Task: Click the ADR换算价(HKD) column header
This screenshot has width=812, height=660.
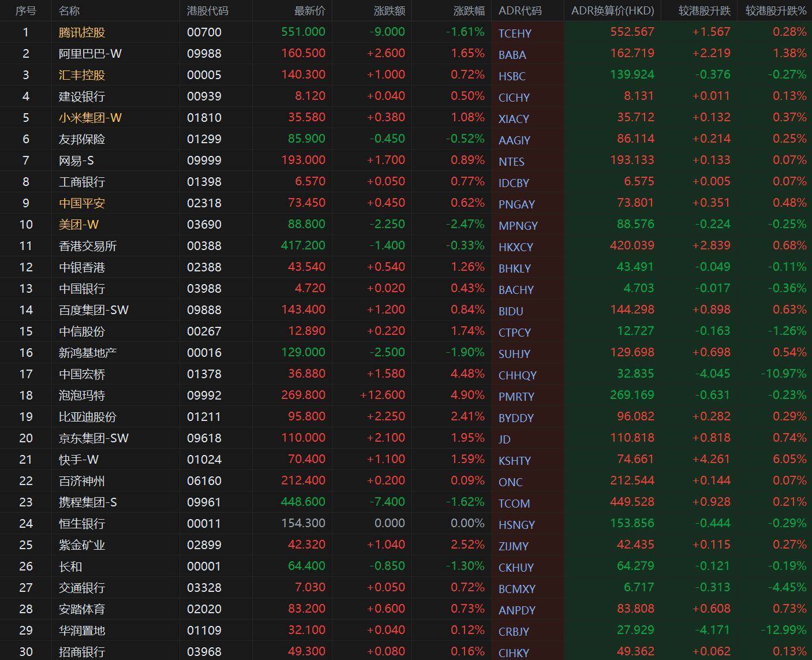Action: (612, 10)
